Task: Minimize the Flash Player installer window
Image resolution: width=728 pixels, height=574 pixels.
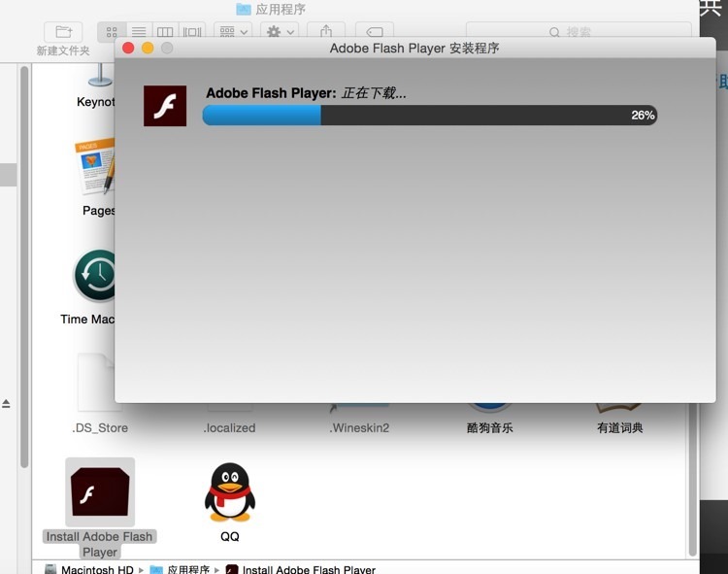Action: tap(148, 48)
